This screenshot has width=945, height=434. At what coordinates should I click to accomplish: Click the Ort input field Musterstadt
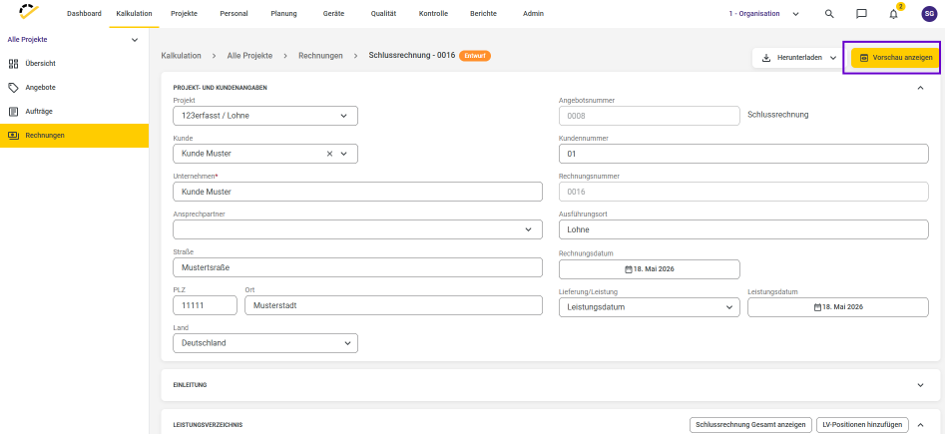point(394,305)
